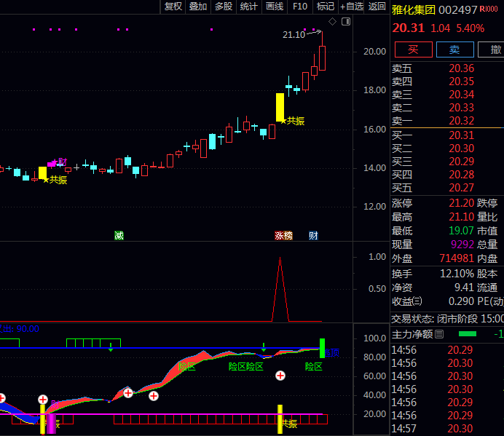Activate the 画线 drawing tool
This screenshot has width=504, height=436.
pyautogui.click(x=275, y=7)
